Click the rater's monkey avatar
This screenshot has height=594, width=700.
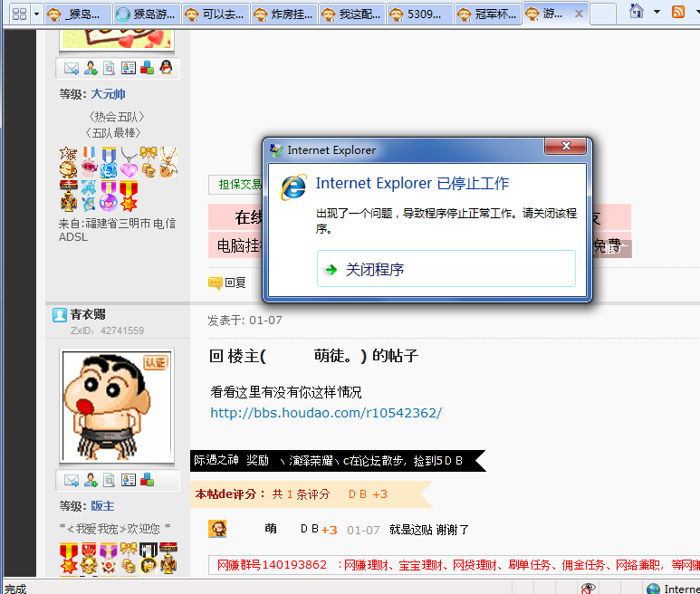pos(217,529)
